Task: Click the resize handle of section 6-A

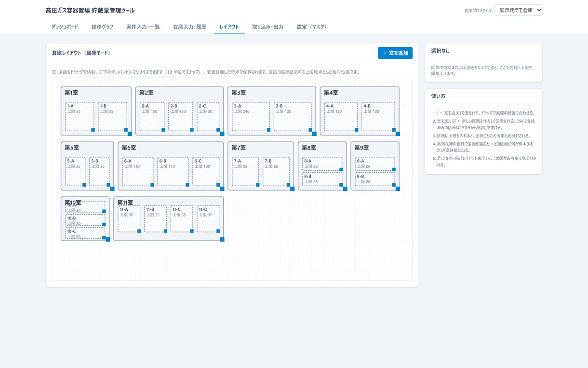Action: (152, 185)
